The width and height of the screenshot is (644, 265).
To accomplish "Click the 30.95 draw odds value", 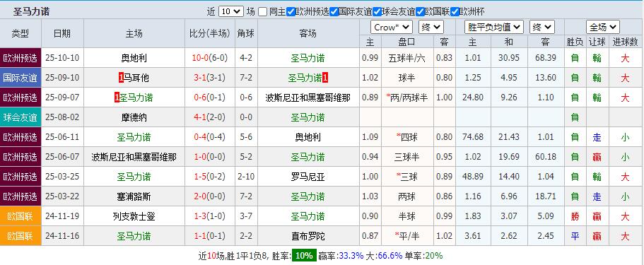I will [x=509, y=59].
